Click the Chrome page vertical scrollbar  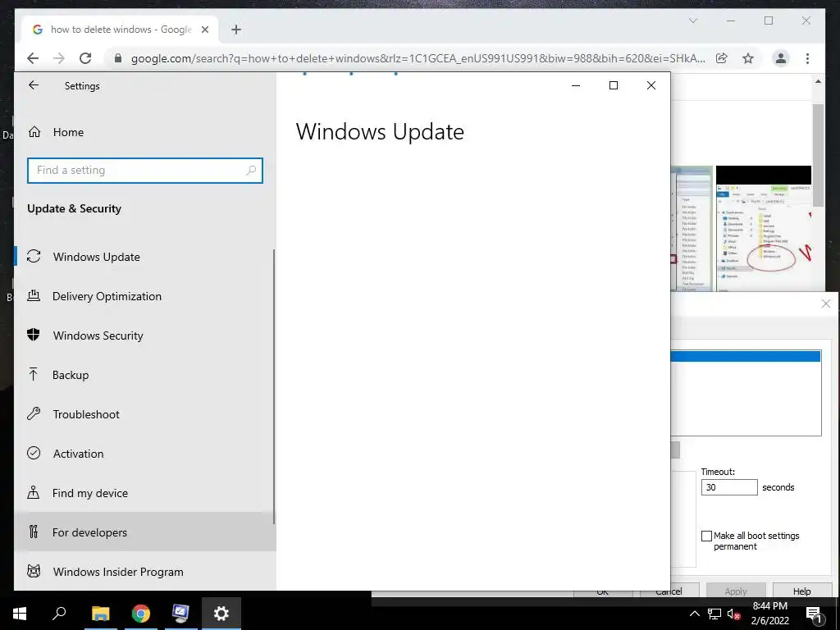click(x=818, y=155)
